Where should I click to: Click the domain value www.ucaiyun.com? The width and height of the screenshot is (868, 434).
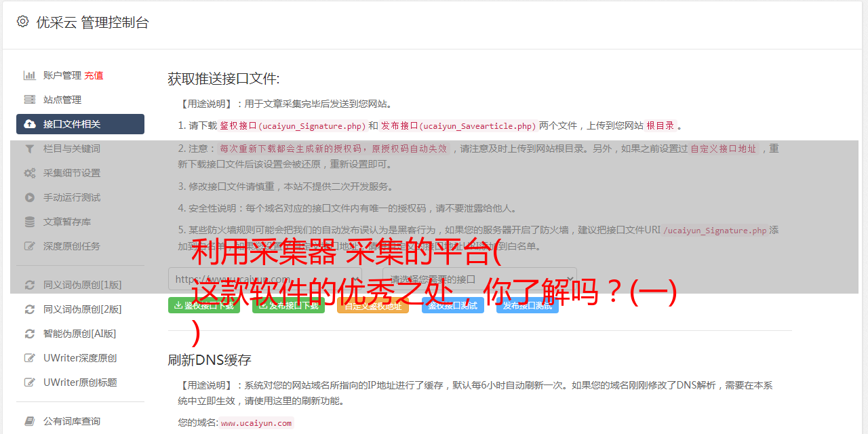coord(256,422)
